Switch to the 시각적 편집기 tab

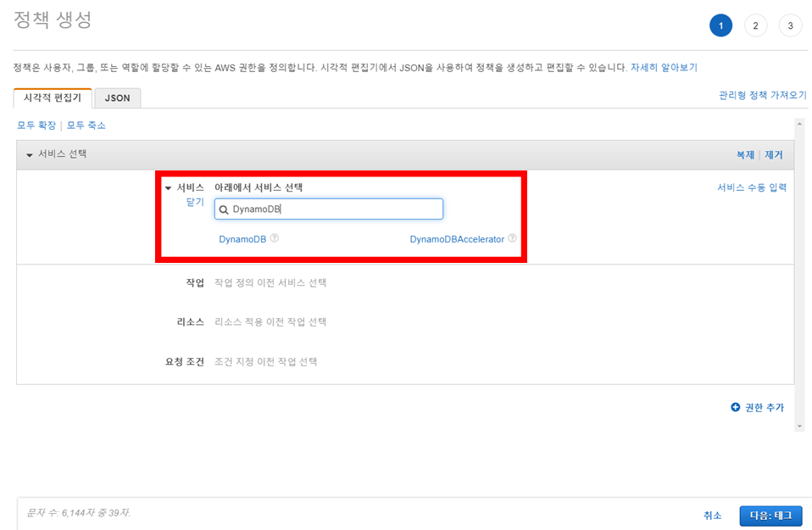(53, 98)
